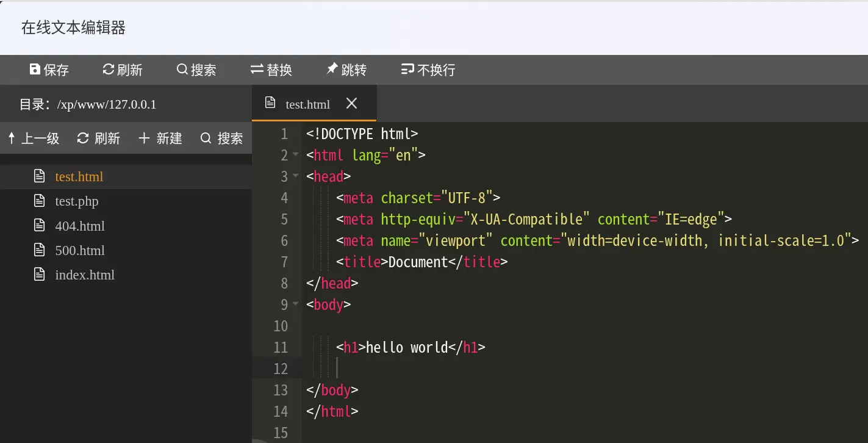868x443 pixels.
Task: Click the lang="en" attribute on line 2
Action: (x=385, y=155)
